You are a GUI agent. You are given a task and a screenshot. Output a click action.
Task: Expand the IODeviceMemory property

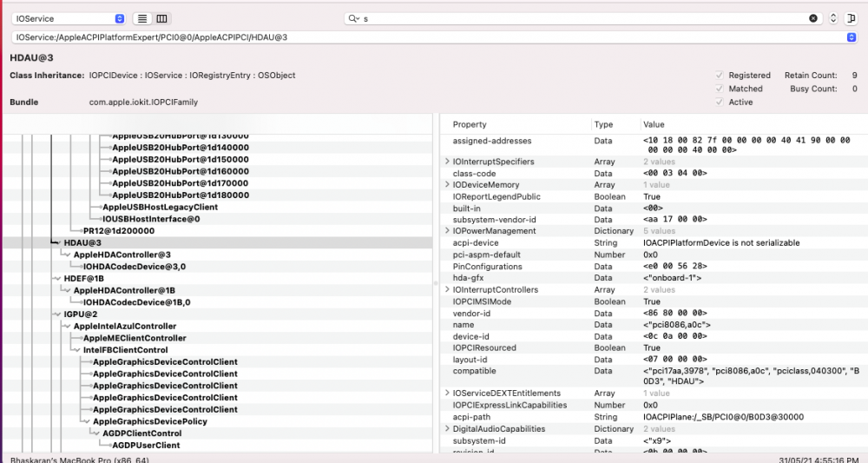point(447,184)
